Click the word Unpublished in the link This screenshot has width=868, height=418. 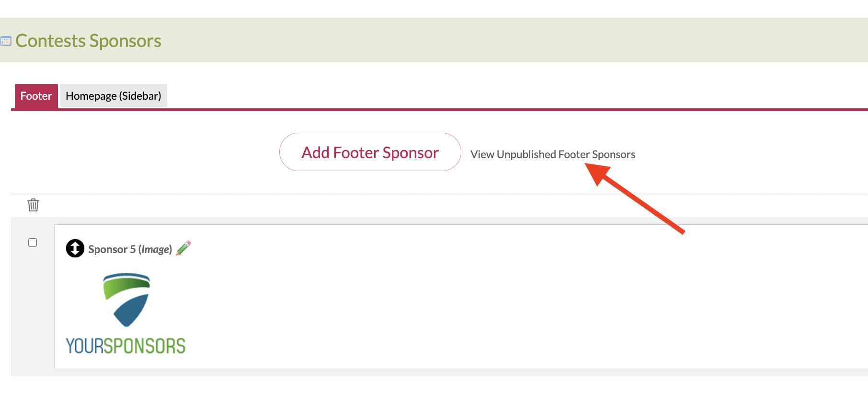526,154
